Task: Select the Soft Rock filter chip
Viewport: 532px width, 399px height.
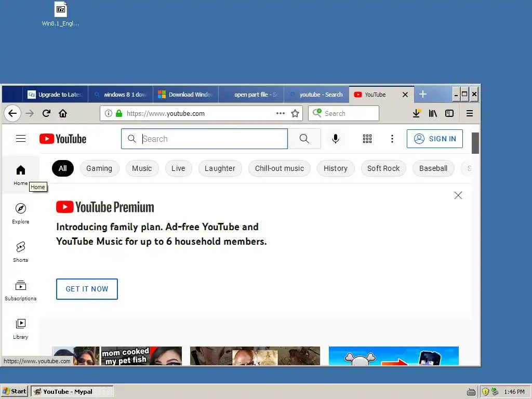Action: point(383,168)
